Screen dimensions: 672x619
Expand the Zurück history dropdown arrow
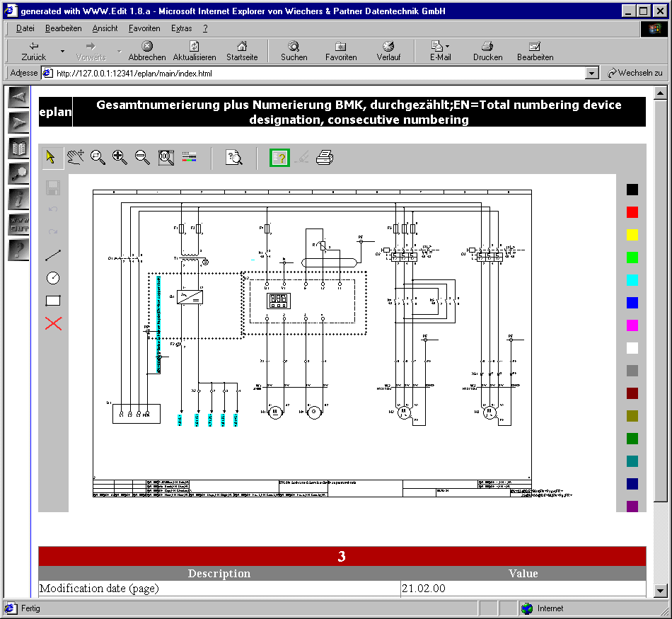point(62,52)
